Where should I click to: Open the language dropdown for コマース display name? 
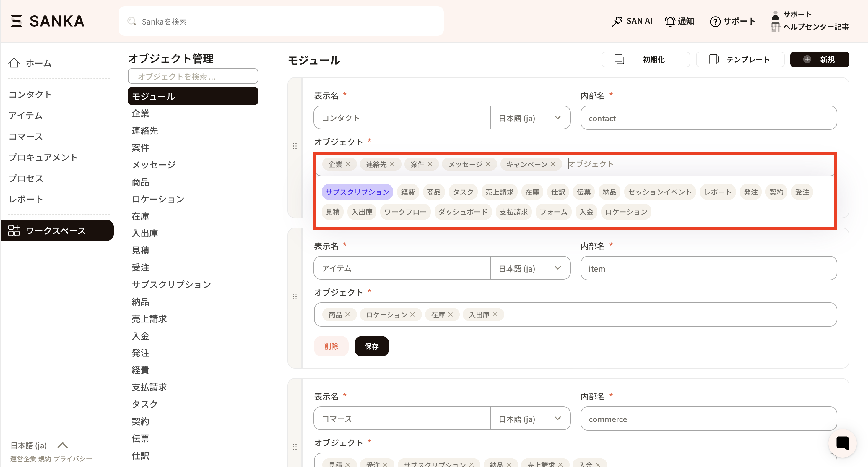[530, 419]
